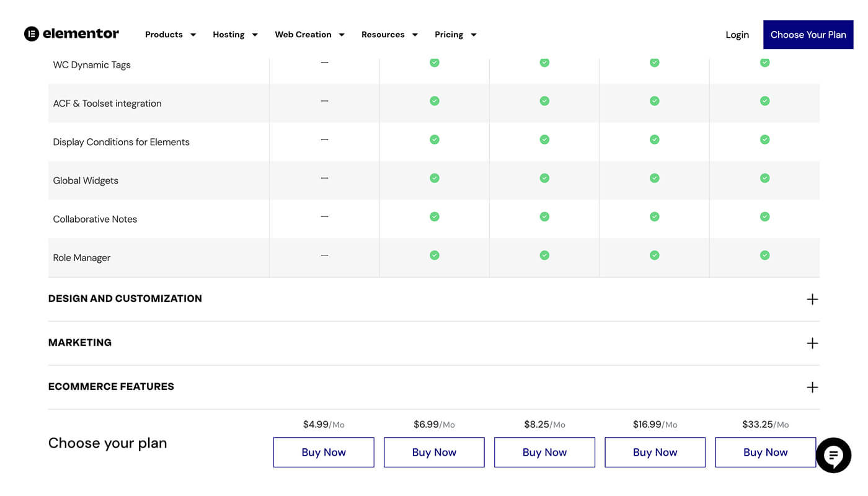Open the chat support bubble icon

833,455
